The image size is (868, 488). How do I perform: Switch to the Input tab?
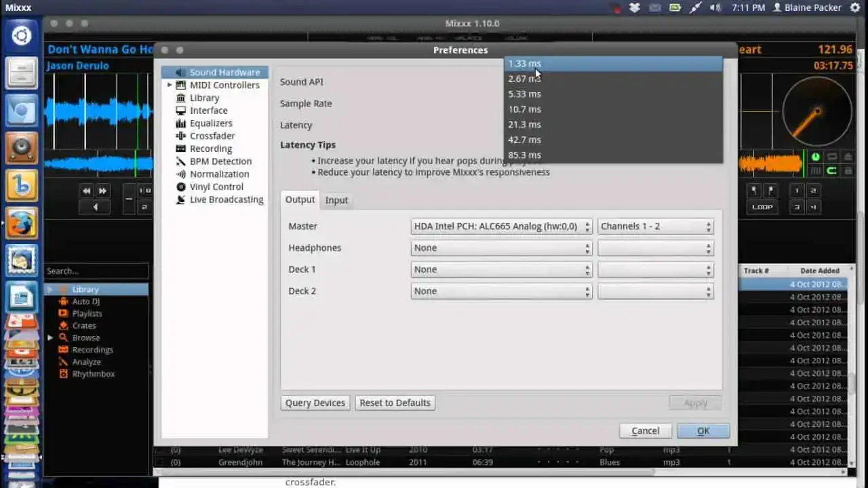(336, 200)
